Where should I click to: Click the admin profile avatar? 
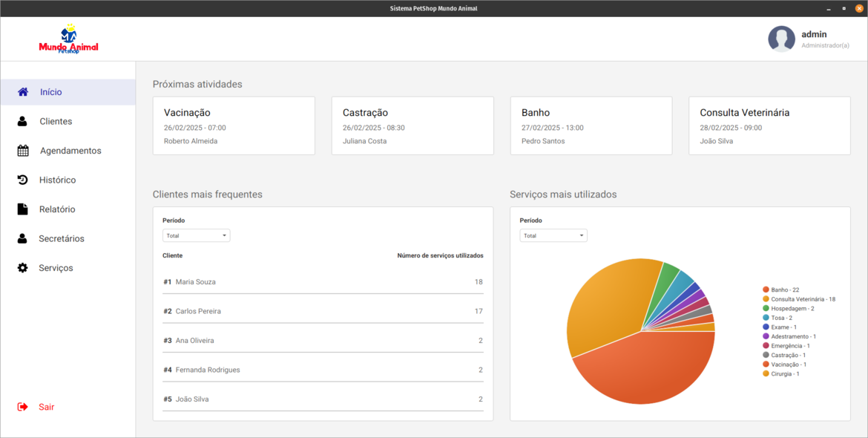tap(781, 39)
